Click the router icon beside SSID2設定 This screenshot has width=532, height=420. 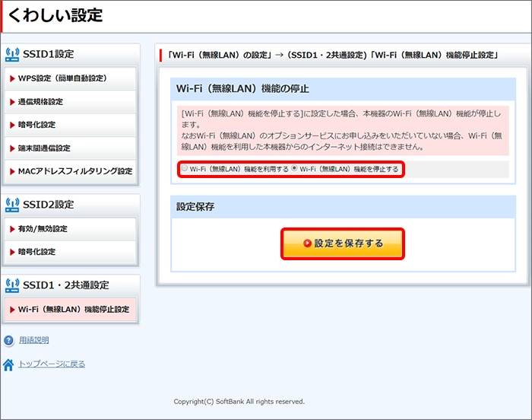pos(12,205)
